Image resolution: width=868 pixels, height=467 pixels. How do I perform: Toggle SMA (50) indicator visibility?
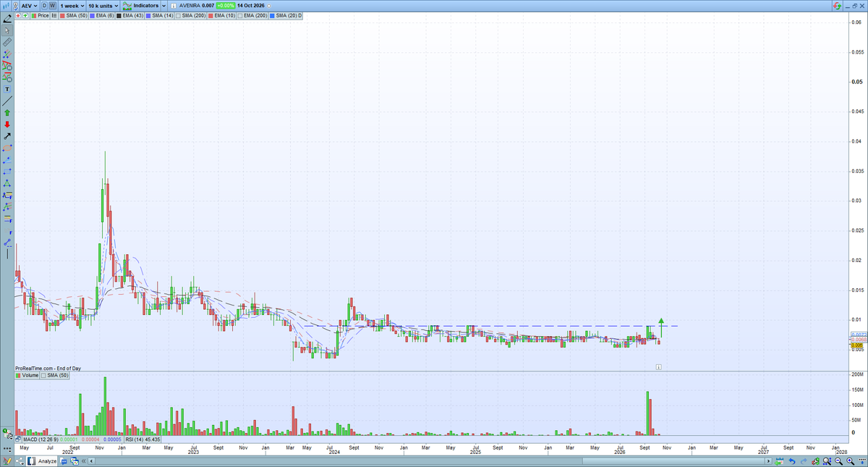[x=74, y=15]
